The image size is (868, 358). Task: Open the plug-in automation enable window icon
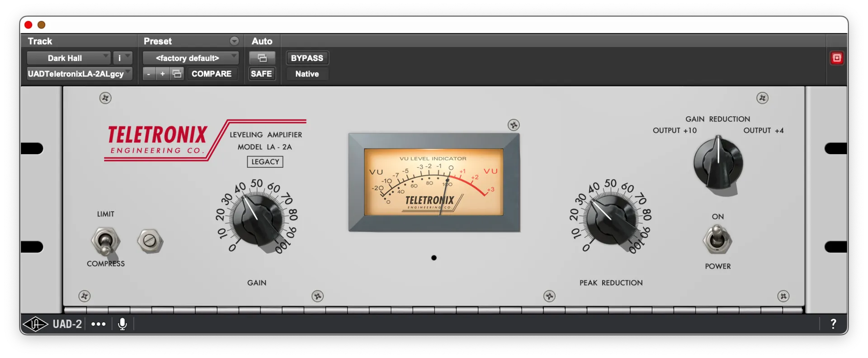click(262, 58)
